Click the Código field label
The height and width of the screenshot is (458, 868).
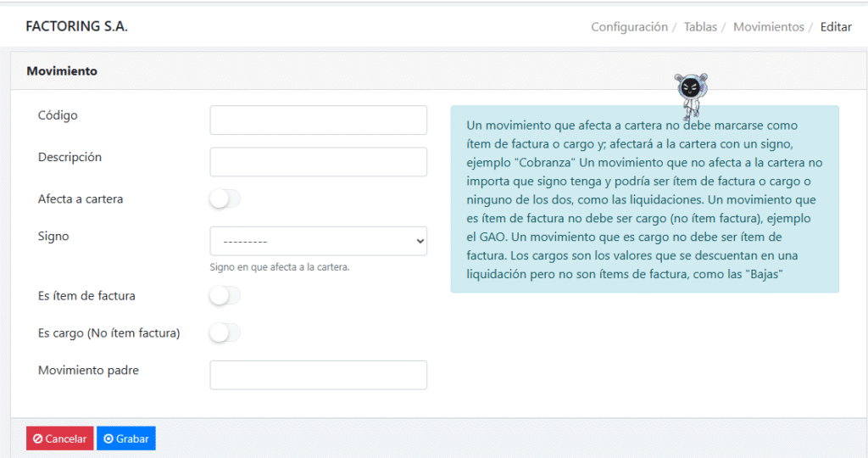coord(58,114)
